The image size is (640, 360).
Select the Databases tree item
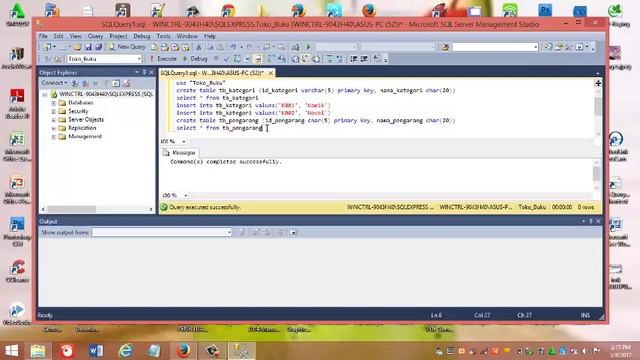coord(81,102)
